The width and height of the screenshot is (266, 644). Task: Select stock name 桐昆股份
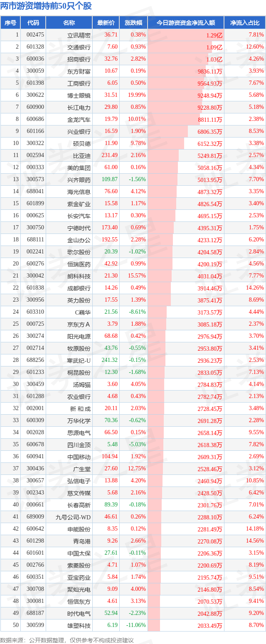79,372
